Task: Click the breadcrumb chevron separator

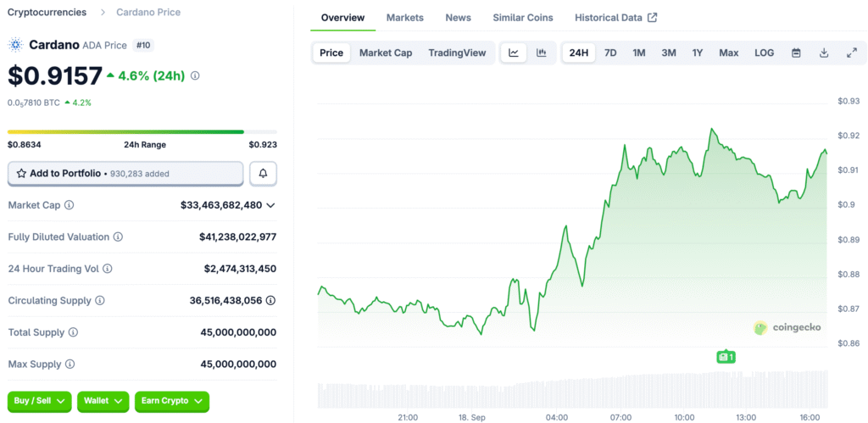Action: pyautogui.click(x=103, y=12)
